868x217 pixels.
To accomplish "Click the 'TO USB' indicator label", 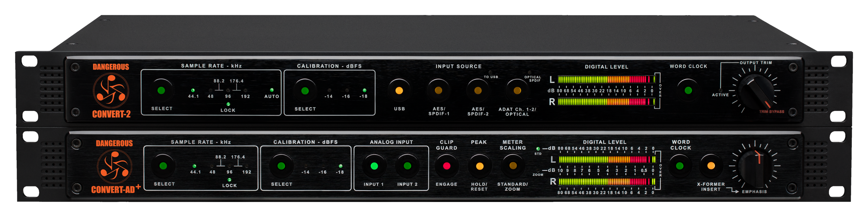I will point(491,77).
